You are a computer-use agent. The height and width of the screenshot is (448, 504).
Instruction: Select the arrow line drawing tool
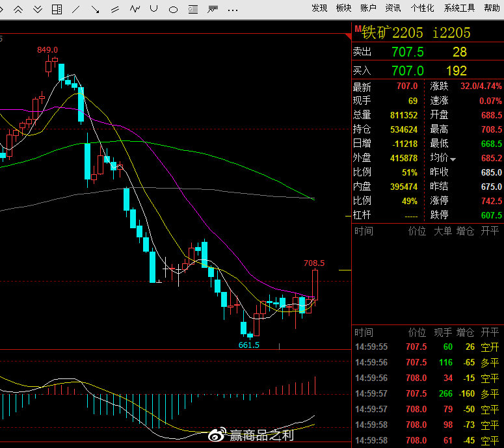(x=96, y=9)
